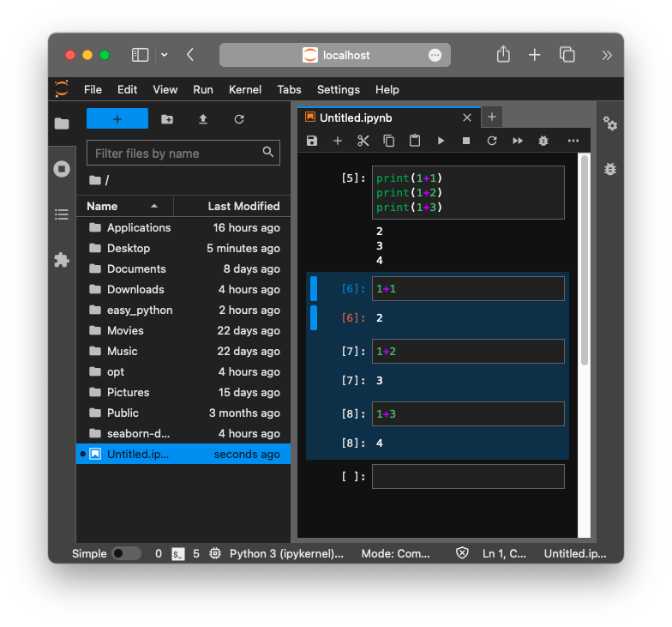
Task: Restart the kernel from notebook toolbar
Action: point(492,141)
